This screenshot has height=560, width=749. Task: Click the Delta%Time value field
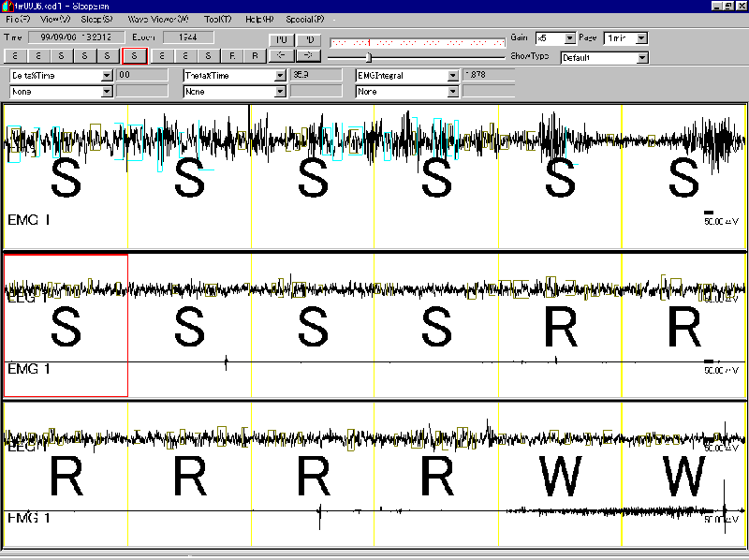(x=142, y=75)
